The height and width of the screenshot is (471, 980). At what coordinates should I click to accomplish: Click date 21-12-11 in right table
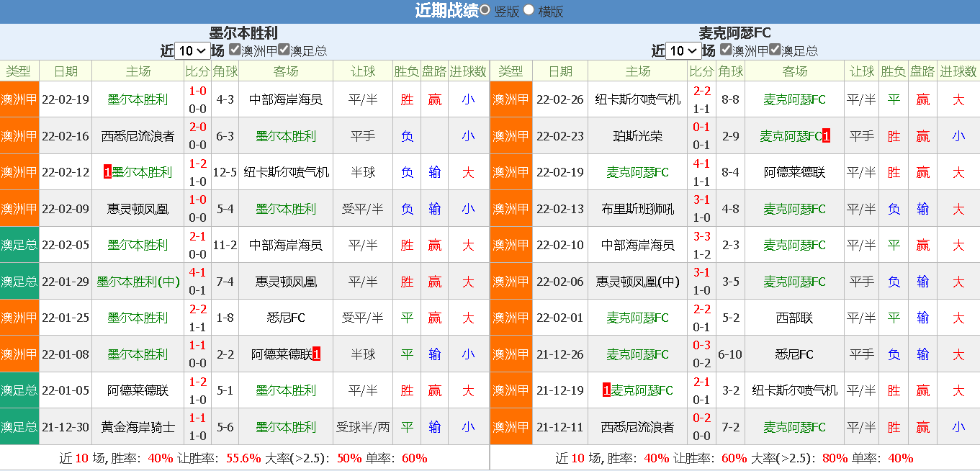(x=560, y=427)
